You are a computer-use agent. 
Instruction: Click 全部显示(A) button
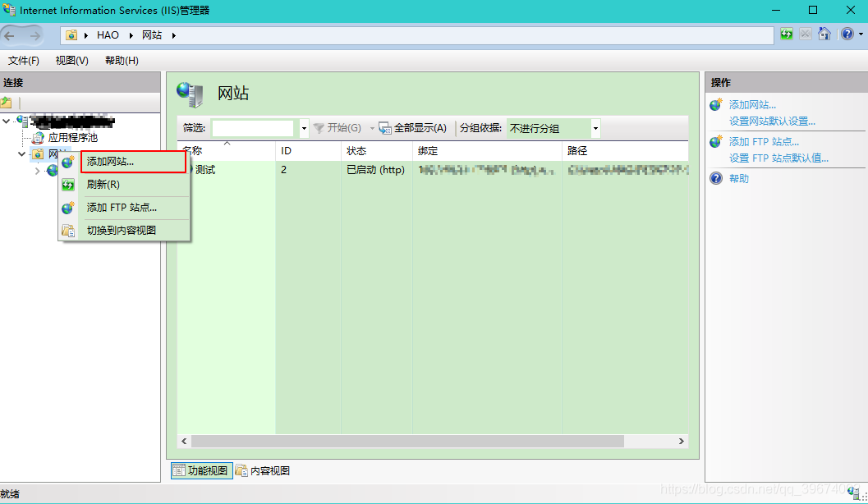(x=413, y=128)
